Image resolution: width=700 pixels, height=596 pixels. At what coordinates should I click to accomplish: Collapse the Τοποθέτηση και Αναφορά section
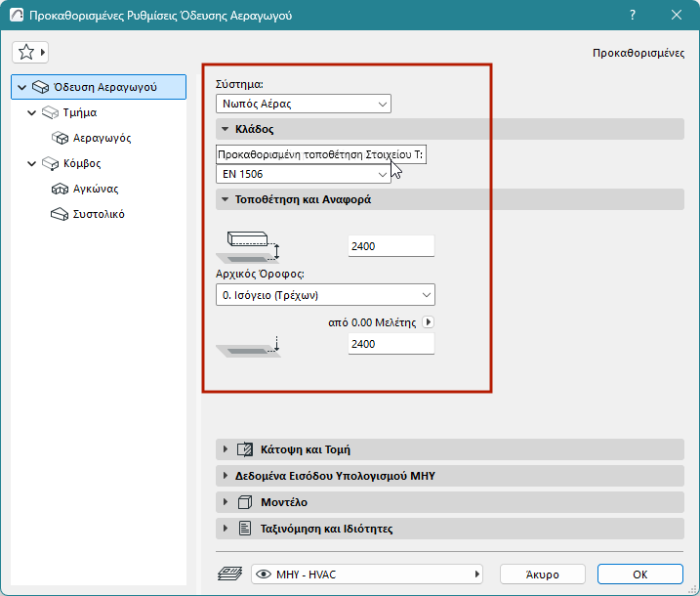click(x=225, y=199)
